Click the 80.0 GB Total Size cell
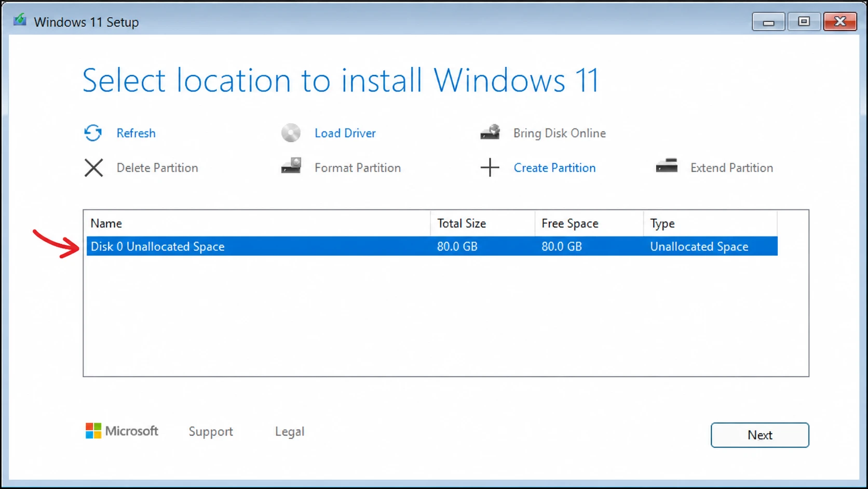Viewport: 868px width, 489px height. (x=457, y=246)
